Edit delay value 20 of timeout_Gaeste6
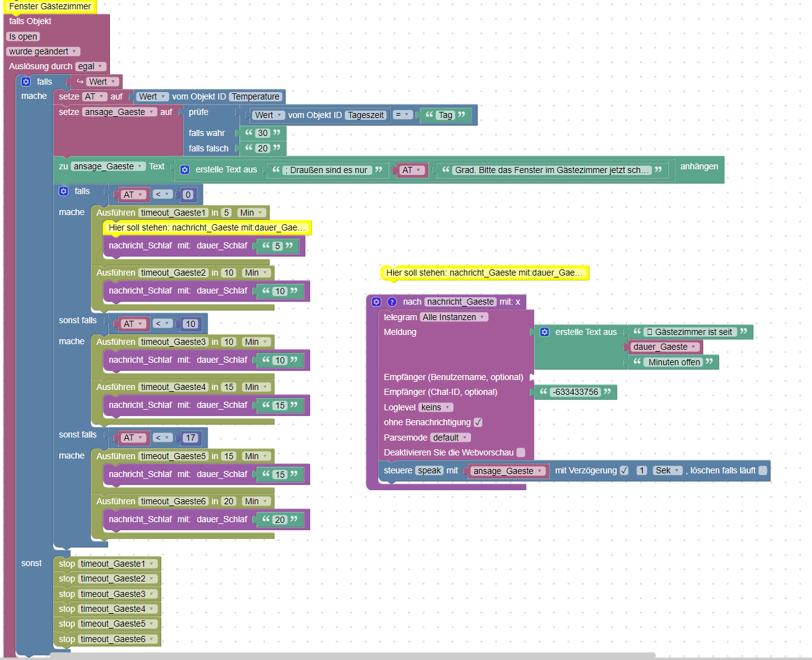 pyautogui.click(x=229, y=501)
